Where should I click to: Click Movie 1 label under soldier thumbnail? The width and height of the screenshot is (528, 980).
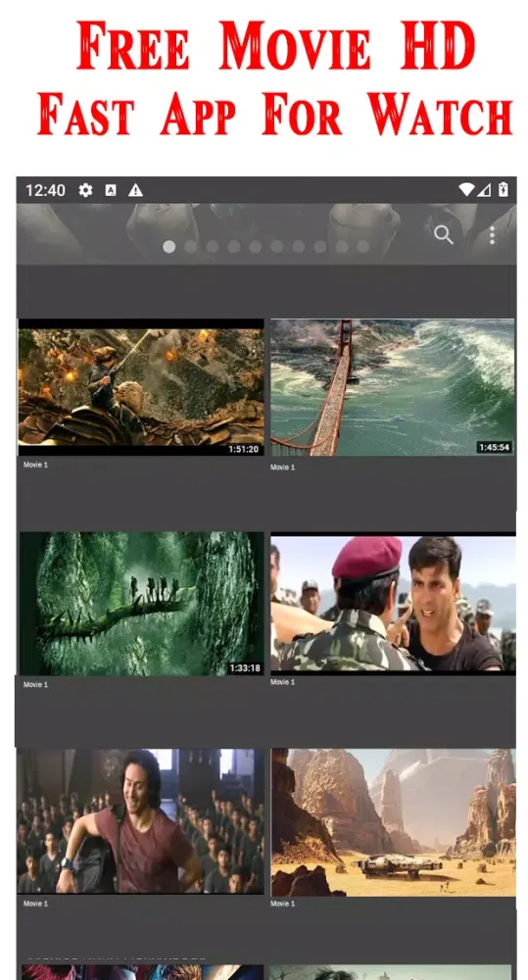pyautogui.click(x=282, y=682)
